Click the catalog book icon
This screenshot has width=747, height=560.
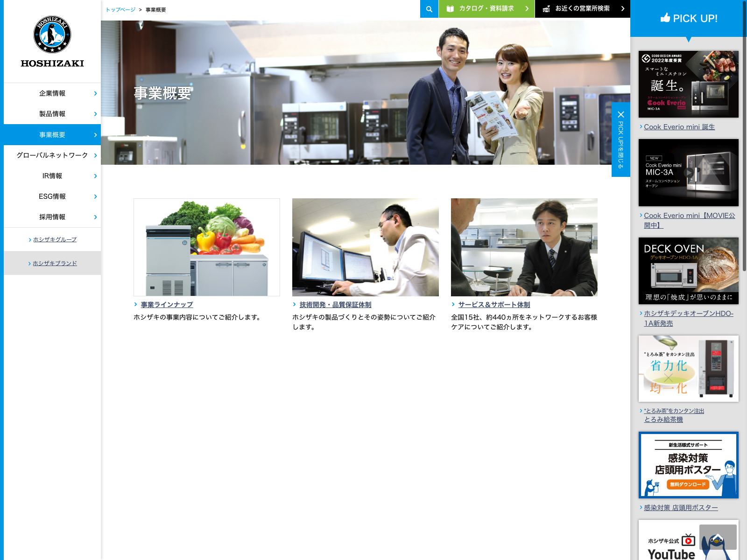[450, 9]
